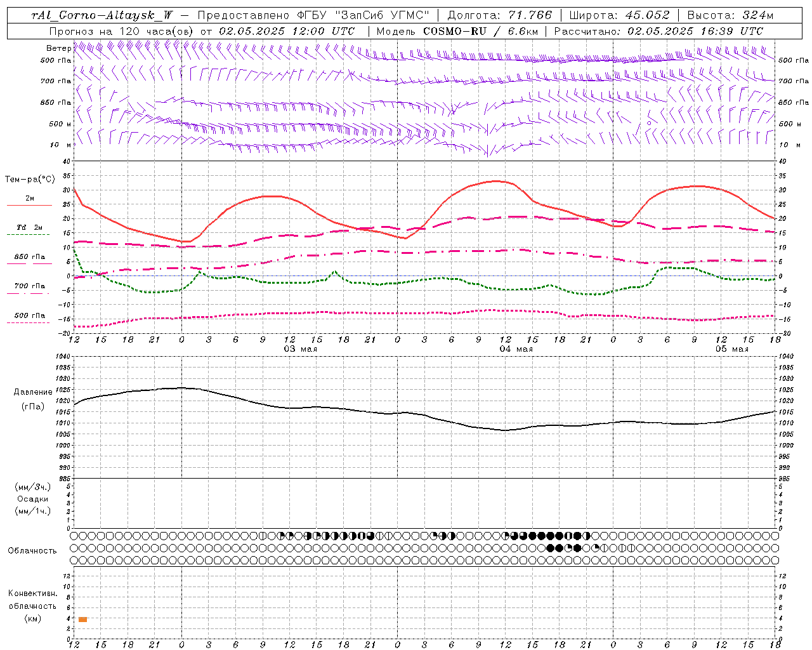Click the Ветер wind section label
Image resolution: width=812 pixels, height=650 pixels.
point(58,48)
